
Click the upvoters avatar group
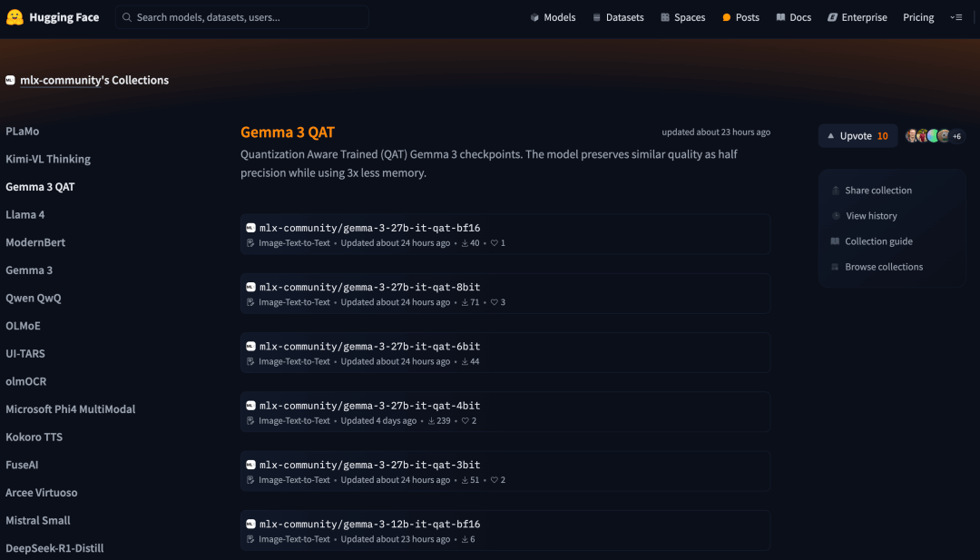coord(934,136)
